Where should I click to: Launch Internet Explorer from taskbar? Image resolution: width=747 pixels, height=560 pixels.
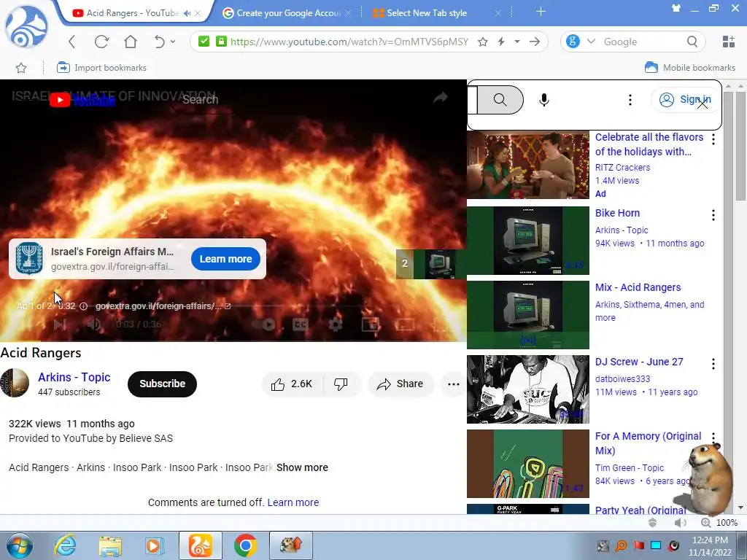[x=65, y=545]
